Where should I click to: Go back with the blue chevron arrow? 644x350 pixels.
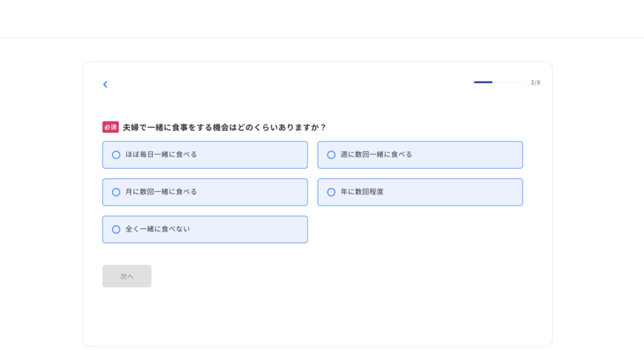coord(105,84)
